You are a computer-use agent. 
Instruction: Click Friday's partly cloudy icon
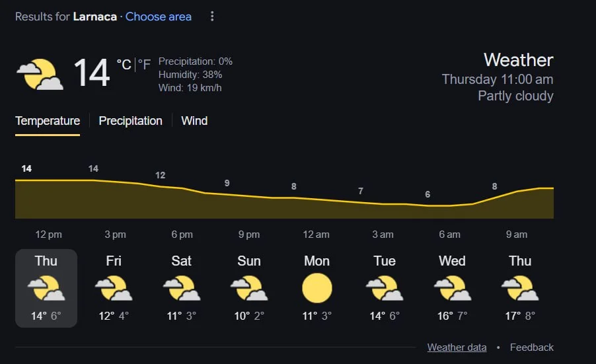click(x=114, y=289)
